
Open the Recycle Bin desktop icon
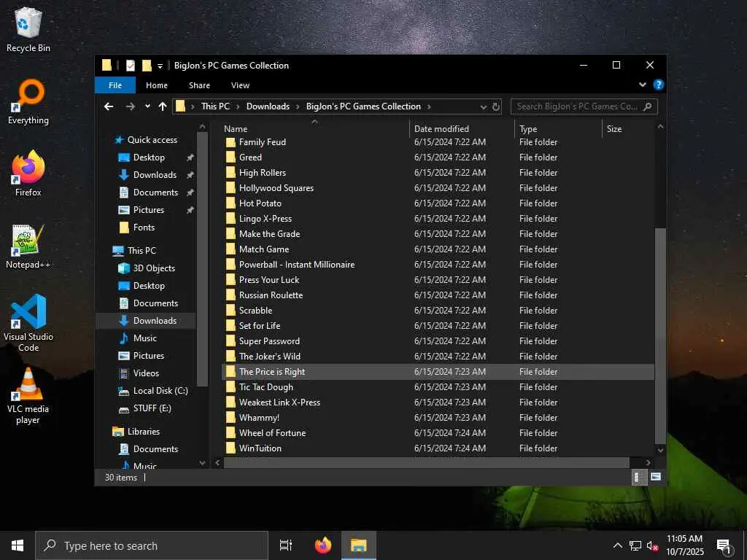pos(28,29)
